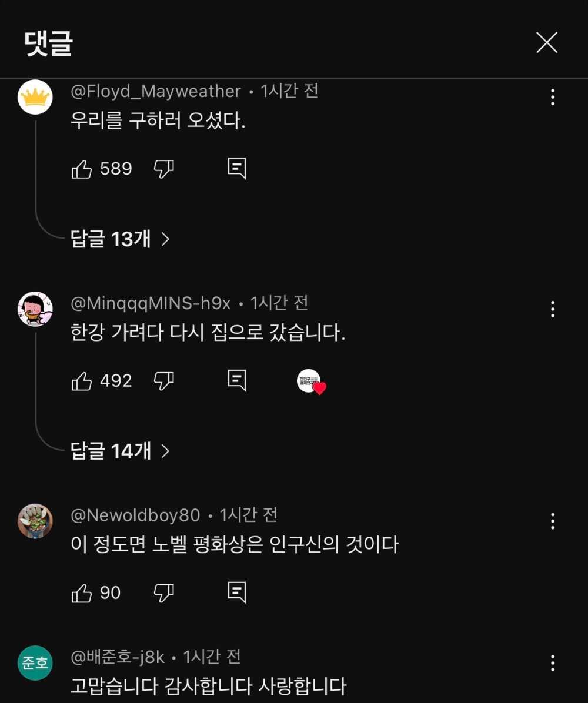
Task: Dislike the @Floyd_Mayweather comment
Action: point(163,169)
